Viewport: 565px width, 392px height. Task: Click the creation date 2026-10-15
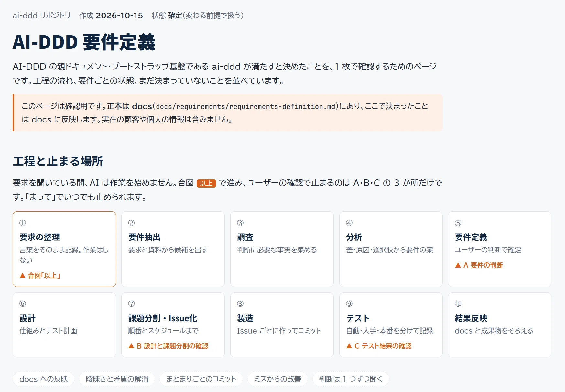(119, 16)
